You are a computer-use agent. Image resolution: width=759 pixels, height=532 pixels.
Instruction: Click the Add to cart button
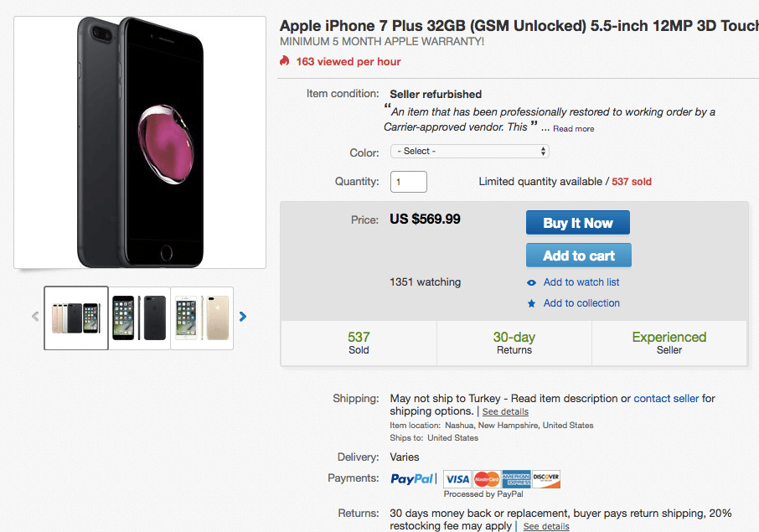[x=578, y=255]
